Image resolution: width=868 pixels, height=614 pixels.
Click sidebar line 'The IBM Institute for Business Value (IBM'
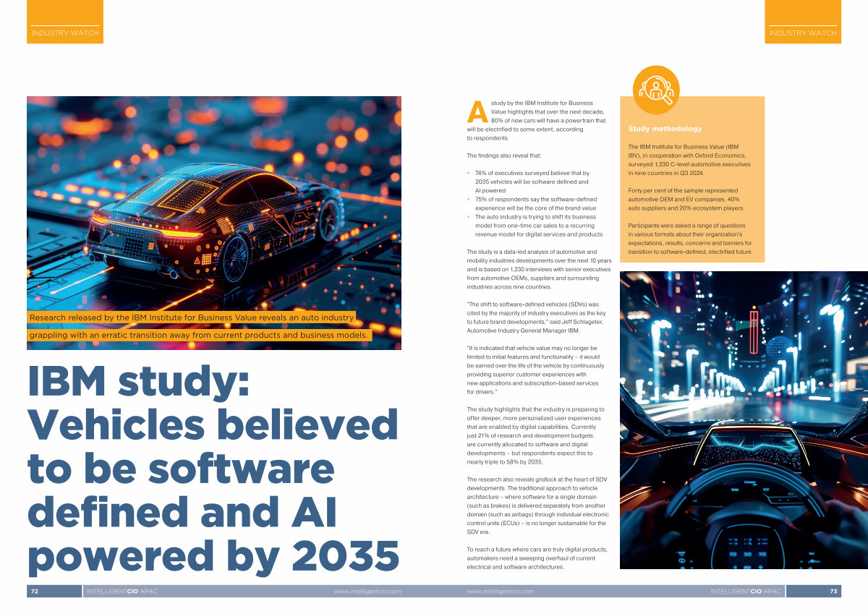[684, 147]
